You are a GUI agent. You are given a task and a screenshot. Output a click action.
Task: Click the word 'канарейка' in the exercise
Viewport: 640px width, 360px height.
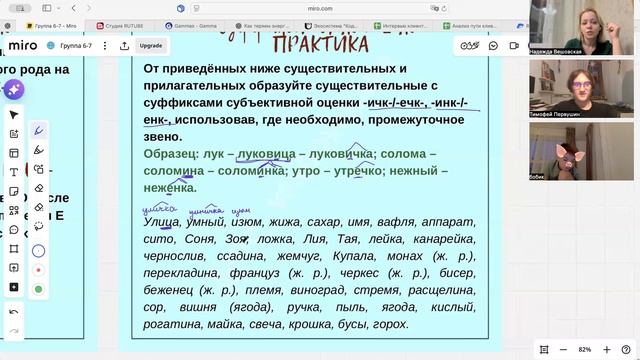click(x=444, y=239)
